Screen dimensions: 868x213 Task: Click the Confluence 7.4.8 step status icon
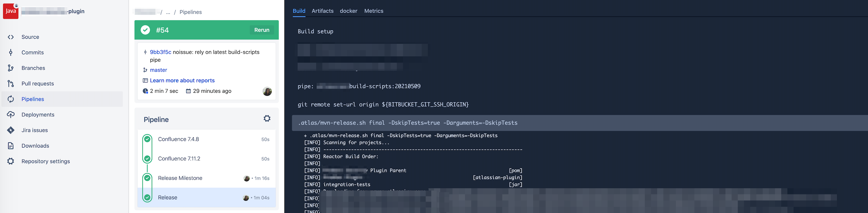[147, 139]
